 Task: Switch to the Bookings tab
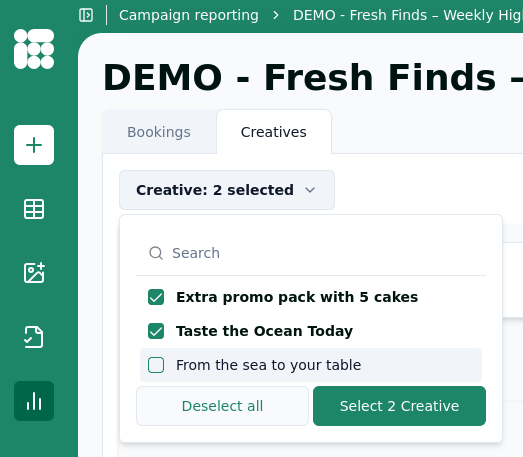coord(159,132)
